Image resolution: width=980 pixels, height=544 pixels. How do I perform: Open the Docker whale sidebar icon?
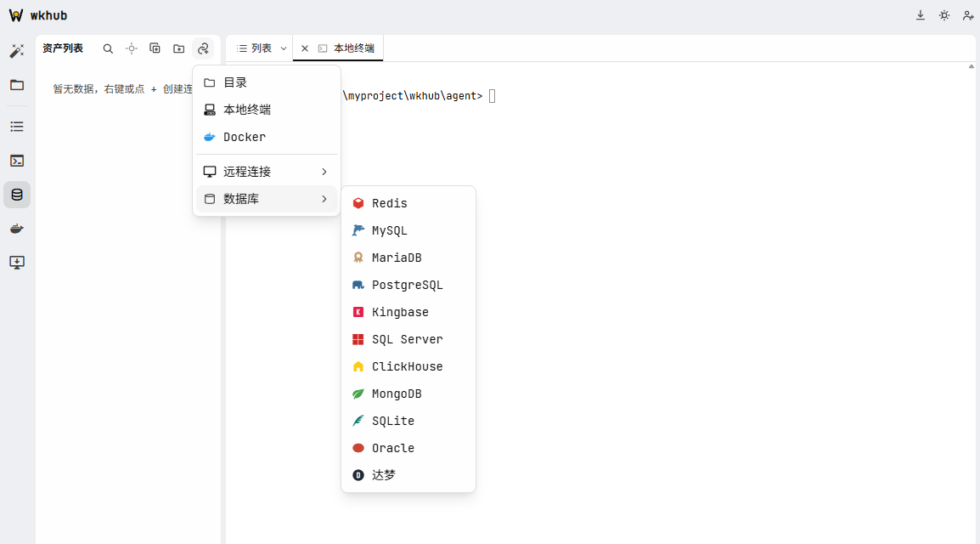pos(17,229)
